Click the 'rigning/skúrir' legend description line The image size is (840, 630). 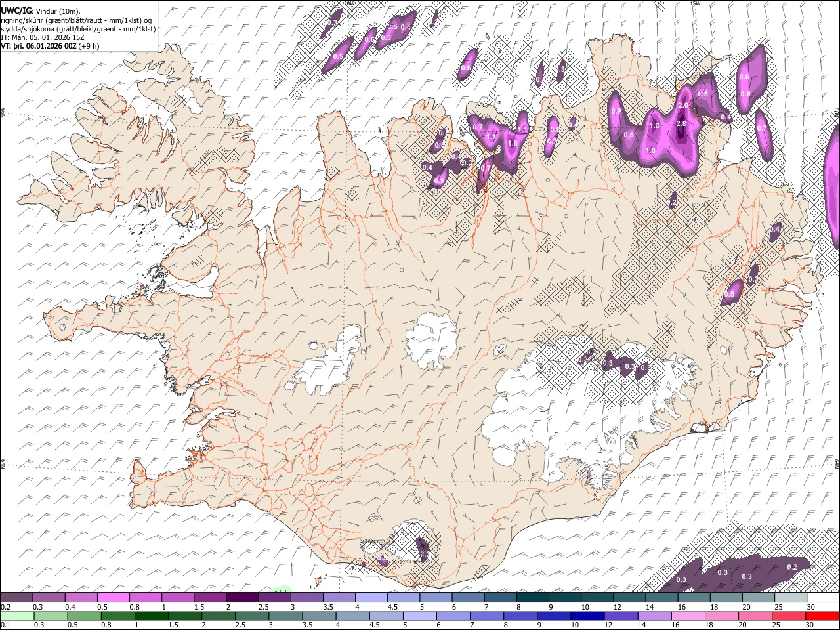pyautogui.click(x=77, y=20)
